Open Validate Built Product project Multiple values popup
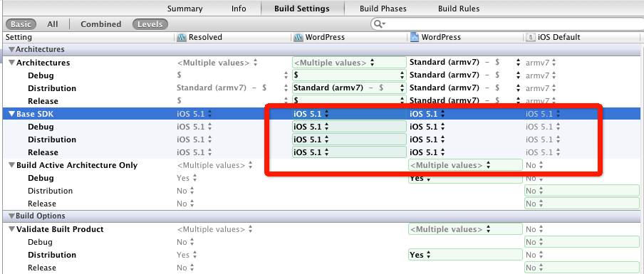 (x=465, y=229)
